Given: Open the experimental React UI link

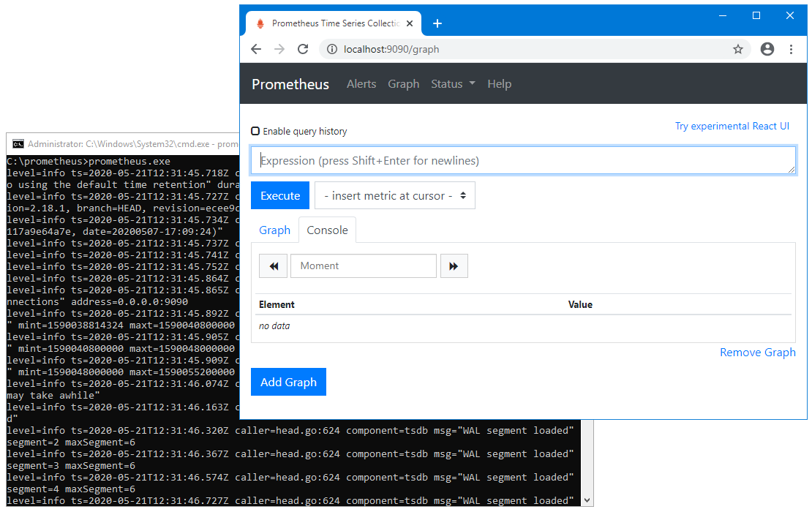Looking at the screenshot, I should point(732,126).
